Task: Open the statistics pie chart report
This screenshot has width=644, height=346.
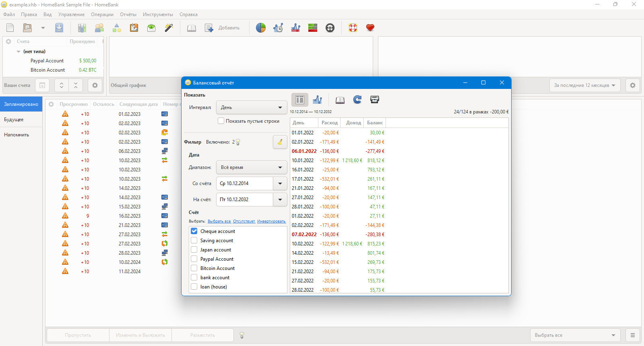Action: tap(261, 28)
